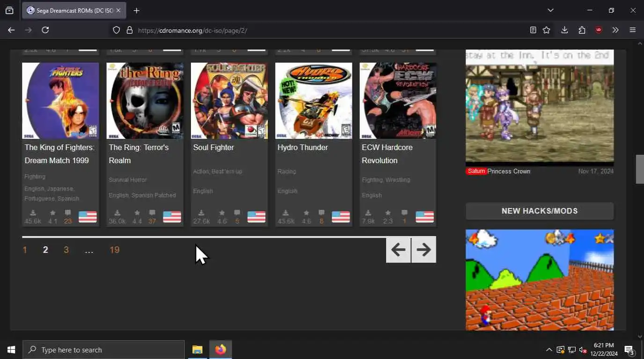Show hidden system tray icons
The image size is (644, 359).
pyautogui.click(x=549, y=350)
